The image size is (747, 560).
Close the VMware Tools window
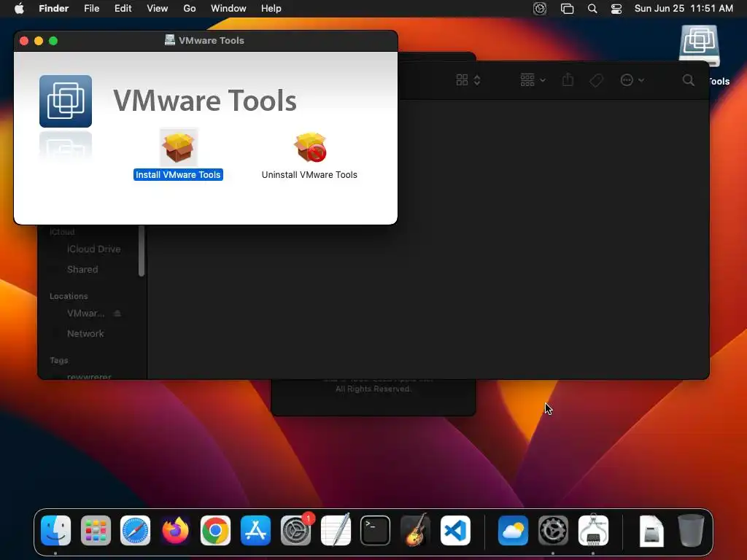pos(24,41)
